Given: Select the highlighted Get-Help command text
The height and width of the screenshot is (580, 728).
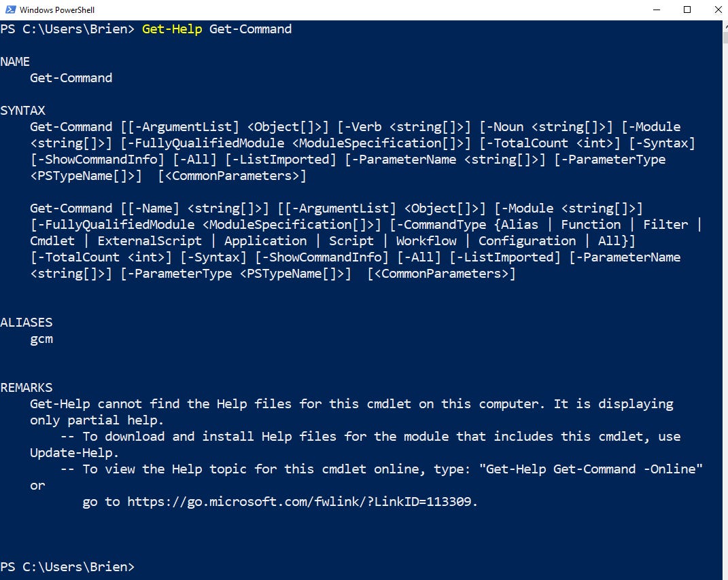Looking at the screenshot, I should pyautogui.click(x=172, y=29).
